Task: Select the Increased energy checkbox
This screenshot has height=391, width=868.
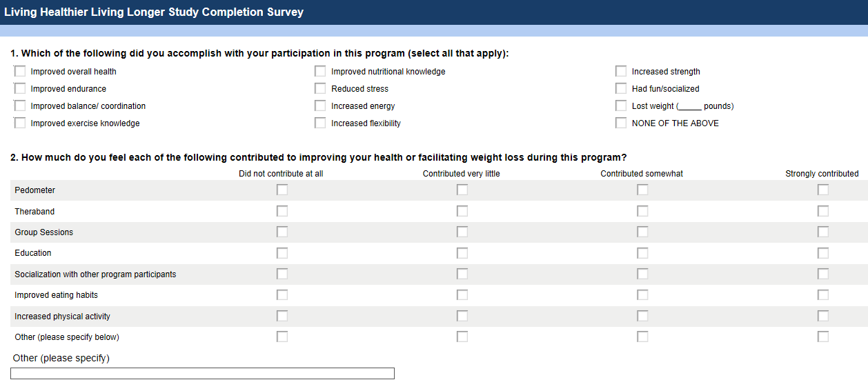Action: tap(320, 106)
